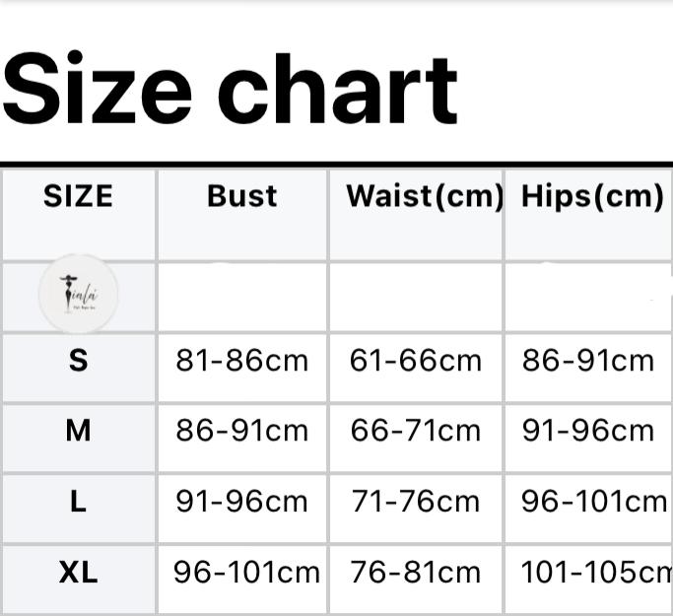Select the SIZE column header
673x616 pixels.
[78, 195]
